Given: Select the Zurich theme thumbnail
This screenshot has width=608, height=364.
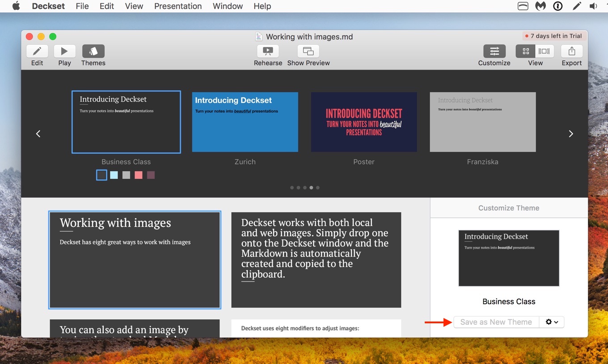Looking at the screenshot, I should tap(245, 122).
